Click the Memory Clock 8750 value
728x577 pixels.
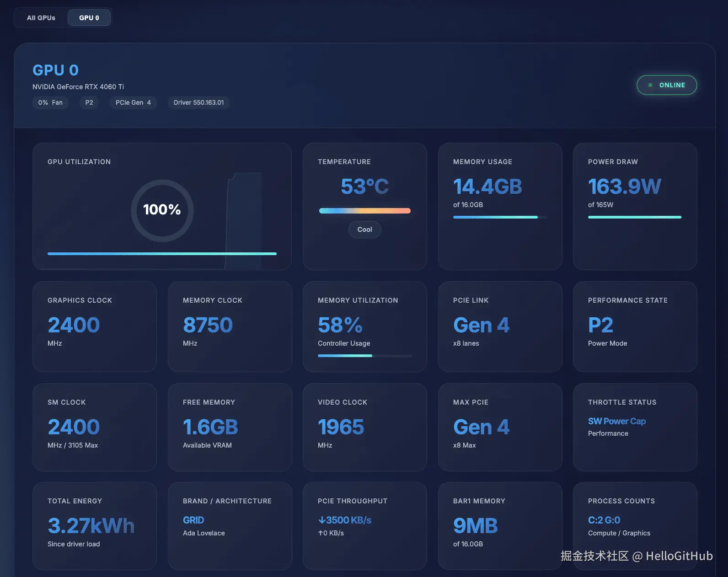208,325
